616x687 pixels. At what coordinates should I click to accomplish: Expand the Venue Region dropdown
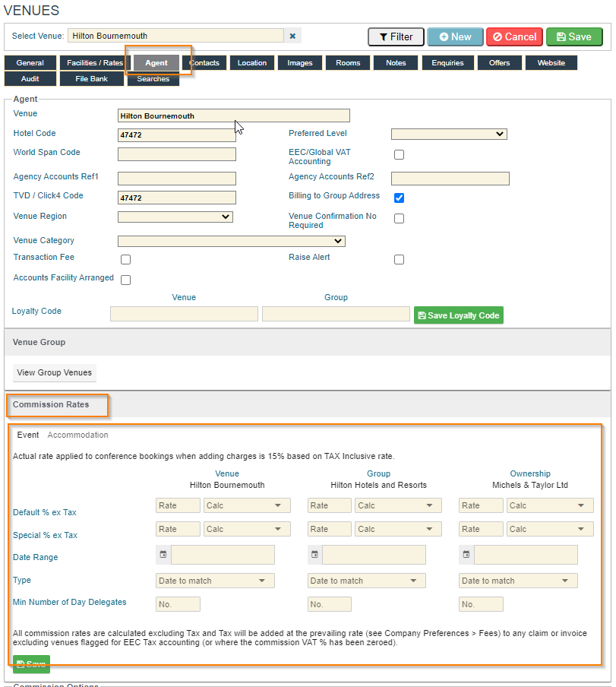point(175,217)
